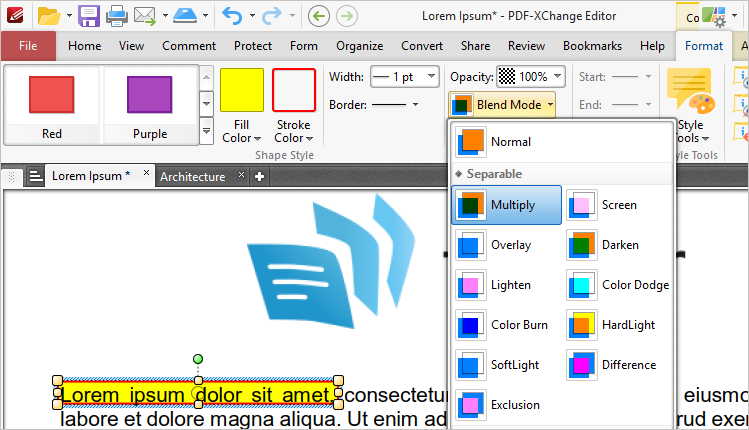Click the Blend Mode button
The image size is (749, 430).
pyautogui.click(x=510, y=105)
